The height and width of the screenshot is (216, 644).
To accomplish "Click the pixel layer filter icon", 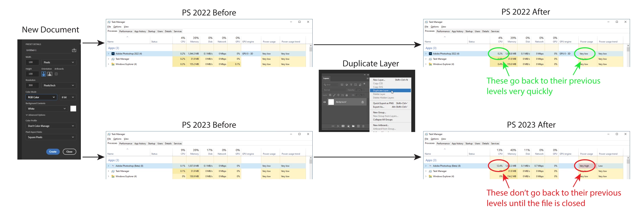I will tap(342, 84).
